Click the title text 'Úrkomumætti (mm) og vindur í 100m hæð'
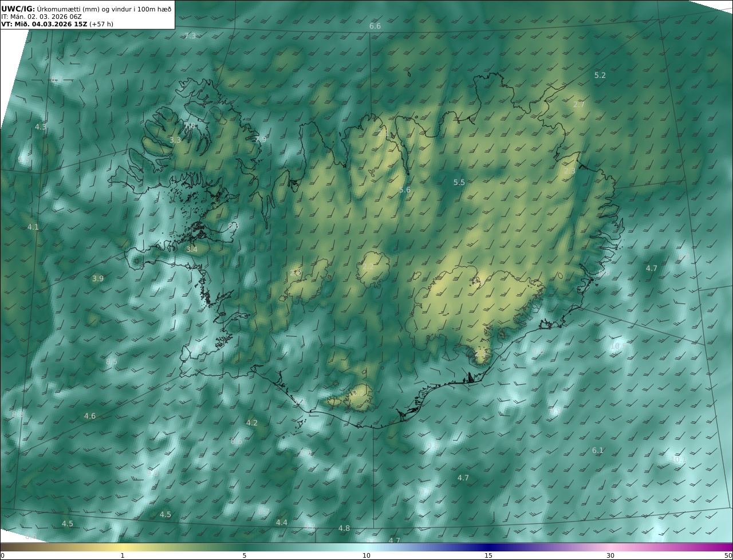 point(104,9)
